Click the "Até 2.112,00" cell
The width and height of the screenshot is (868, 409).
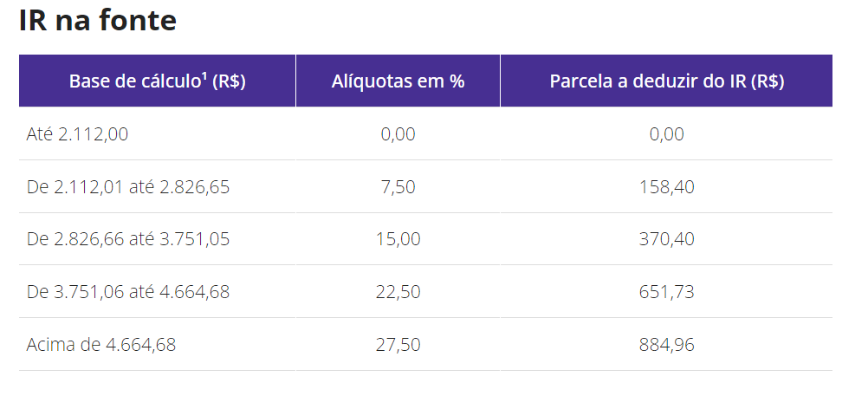point(77,134)
